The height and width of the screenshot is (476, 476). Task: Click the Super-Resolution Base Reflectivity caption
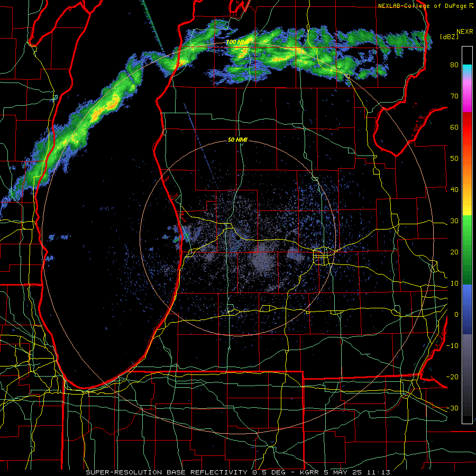click(x=167, y=472)
